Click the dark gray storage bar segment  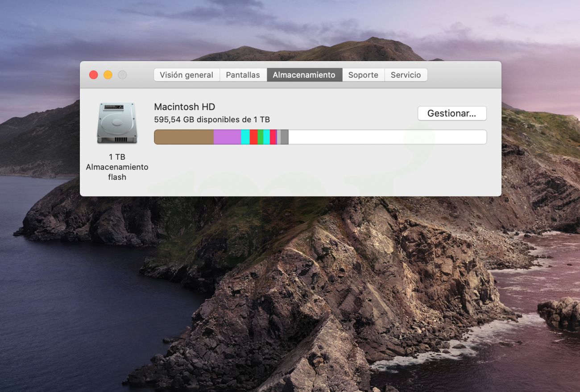[x=284, y=137]
